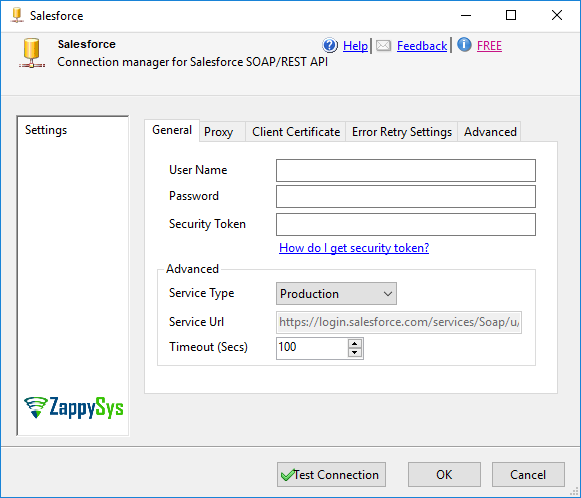The width and height of the screenshot is (581, 498).
Task: Open 'How do I get security token?' link
Action: (x=354, y=248)
